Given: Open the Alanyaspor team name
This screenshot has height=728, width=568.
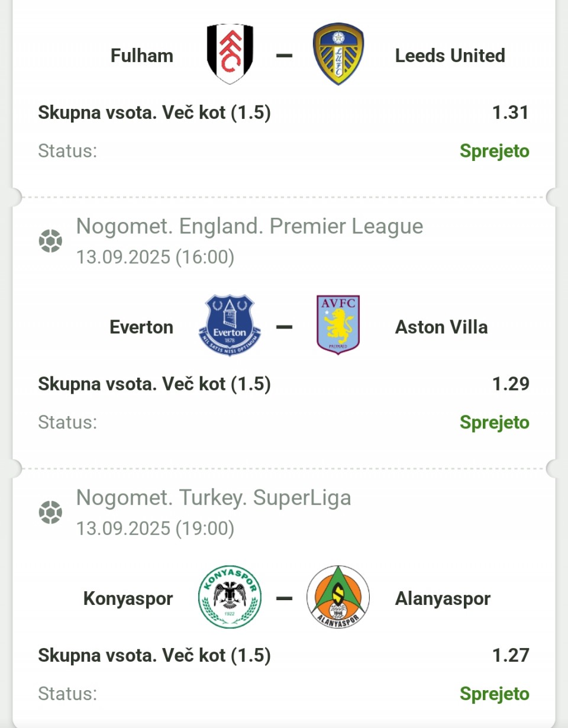Looking at the screenshot, I should 443,598.
